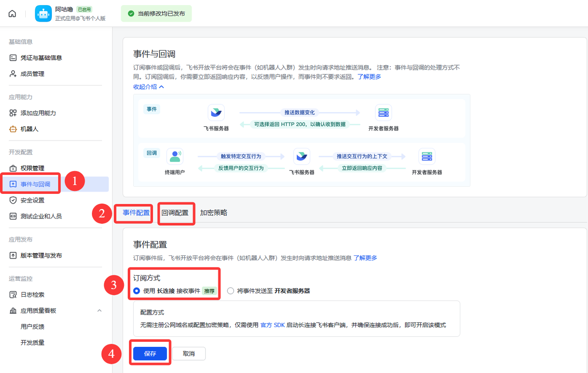Select 成员管理 from the sidebar
588x373 pixels.
point(34,73)
